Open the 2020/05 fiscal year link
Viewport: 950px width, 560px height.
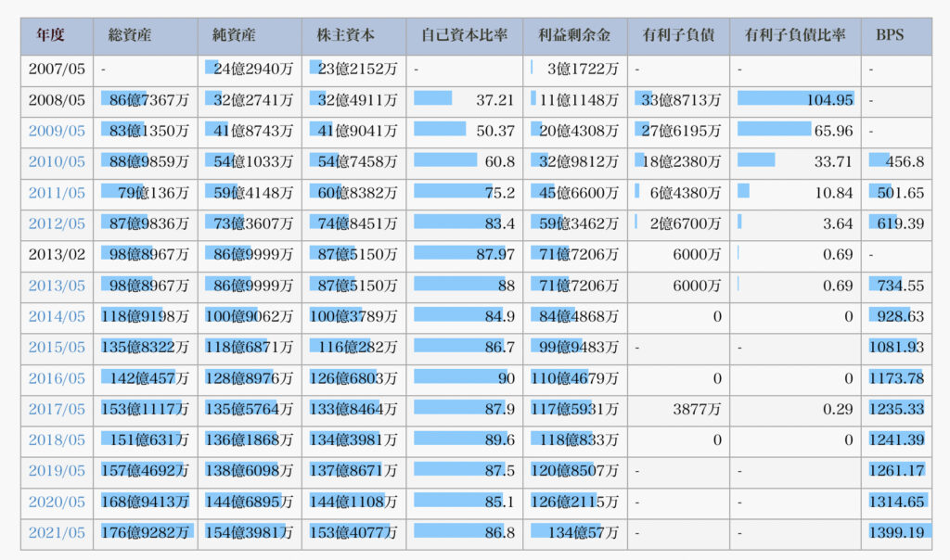click(57, 502)
